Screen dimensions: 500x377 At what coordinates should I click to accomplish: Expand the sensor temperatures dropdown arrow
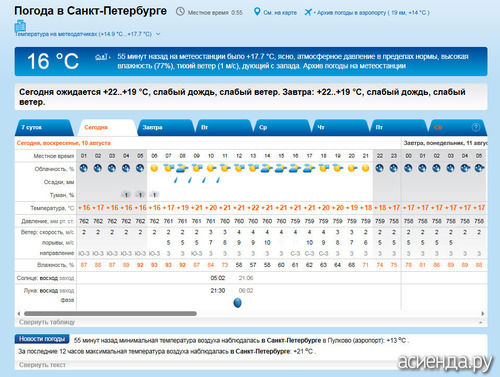[x=158, y=34]
